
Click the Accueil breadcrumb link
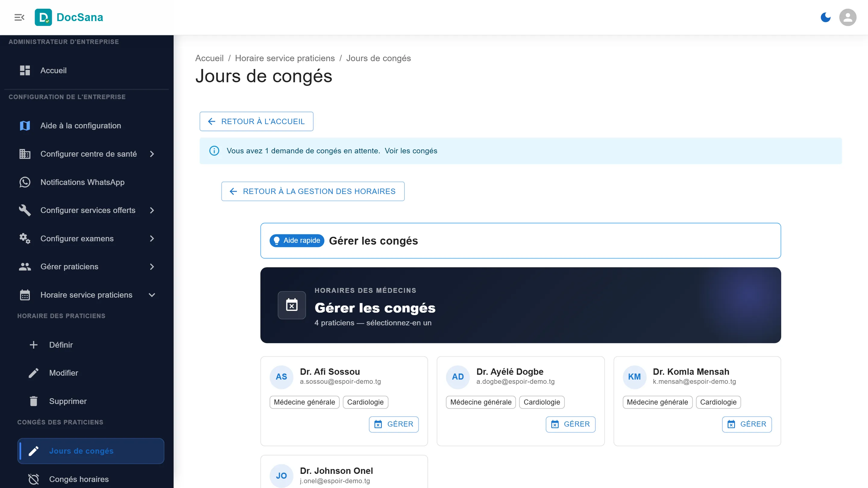tap(209, 58)
